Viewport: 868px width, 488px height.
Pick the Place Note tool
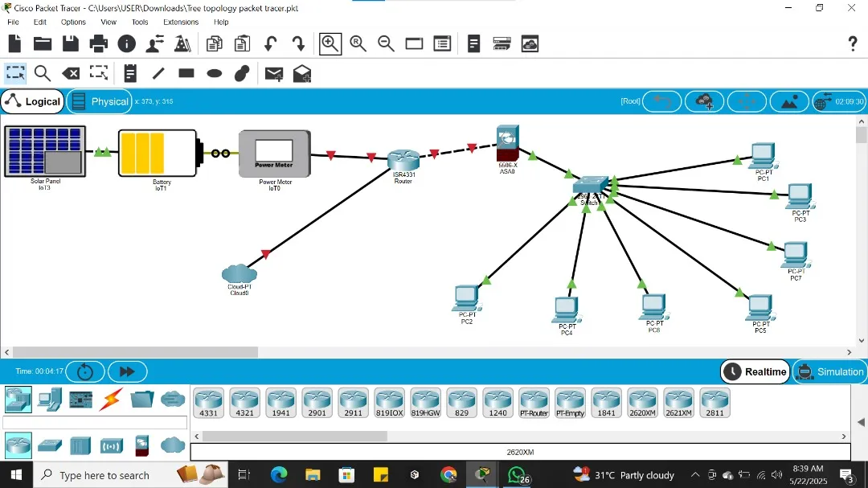[x=130, y=73]
